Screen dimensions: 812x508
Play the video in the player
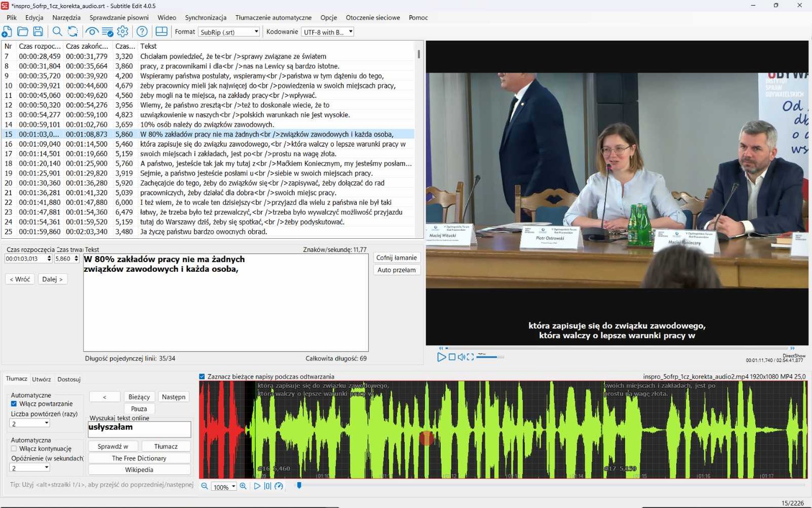pyautogui.click(x=441, y=357)
